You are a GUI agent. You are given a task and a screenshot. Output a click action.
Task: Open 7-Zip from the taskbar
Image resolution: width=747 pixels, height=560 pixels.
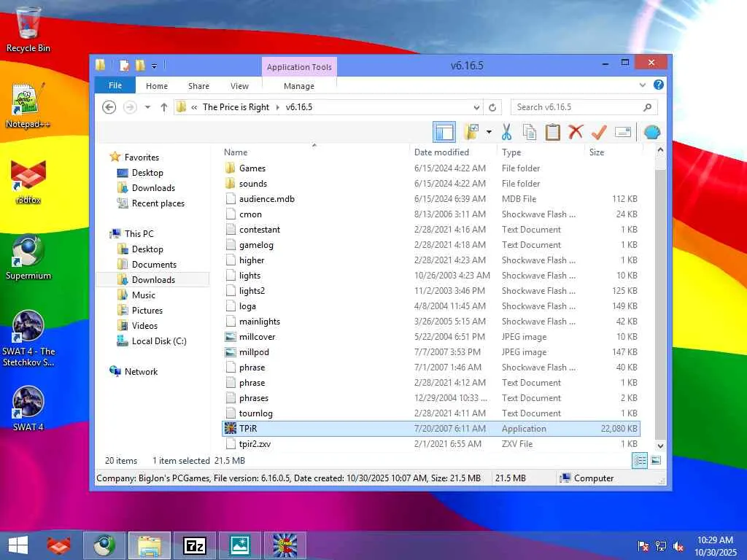click(195, 545)
